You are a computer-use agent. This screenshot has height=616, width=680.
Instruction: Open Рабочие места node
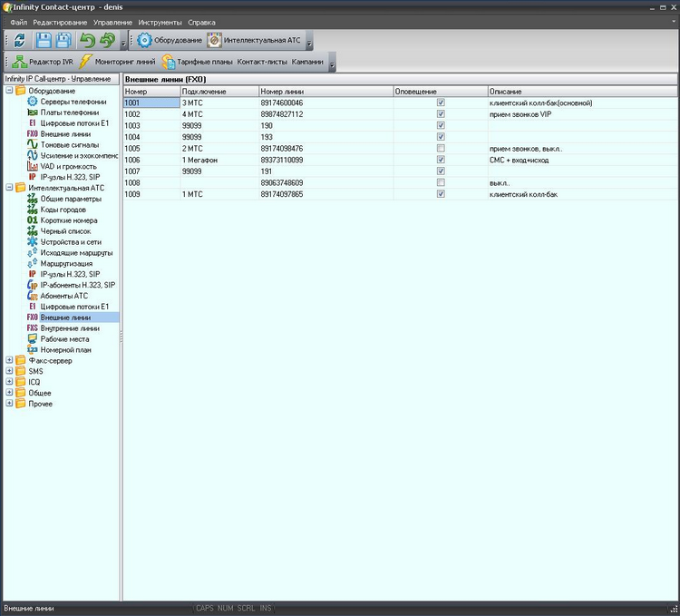click(64, 338)
